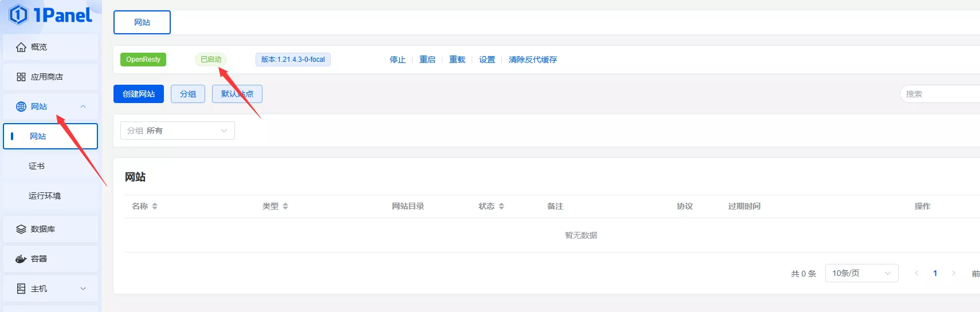Sort the table by 状态 column arrows
This screenshot has width=980, height=312.
coord(501,206)
